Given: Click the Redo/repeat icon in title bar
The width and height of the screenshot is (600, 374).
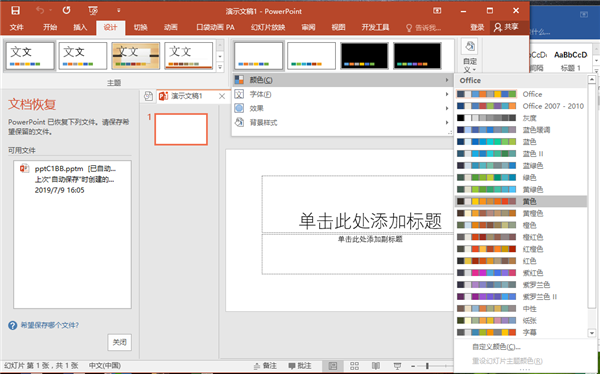Looking at the screenshot, I should pyautogui.click(x=67, y=10).
